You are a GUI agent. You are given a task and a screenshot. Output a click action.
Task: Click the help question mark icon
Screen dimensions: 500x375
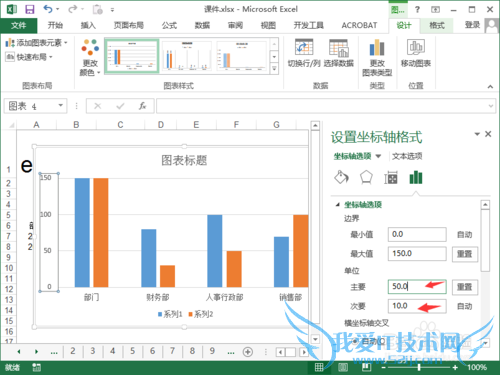(417, 9)
